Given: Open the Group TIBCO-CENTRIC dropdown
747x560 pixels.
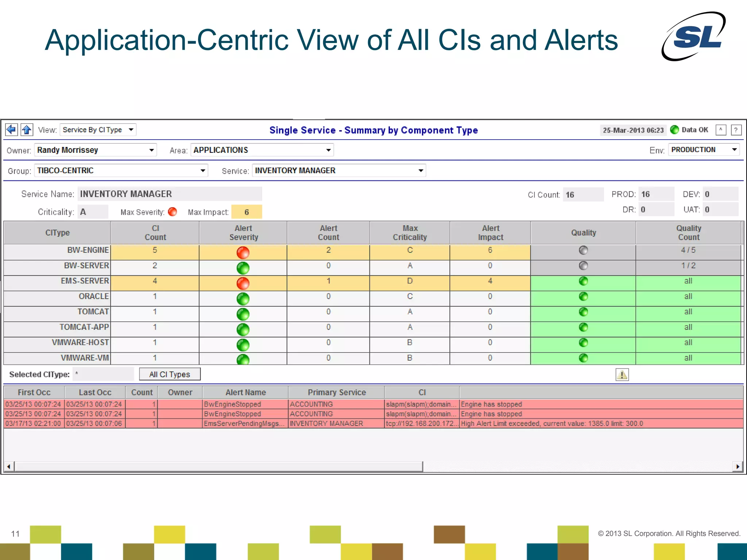Looking at the screenshot, I should (121, 171).
